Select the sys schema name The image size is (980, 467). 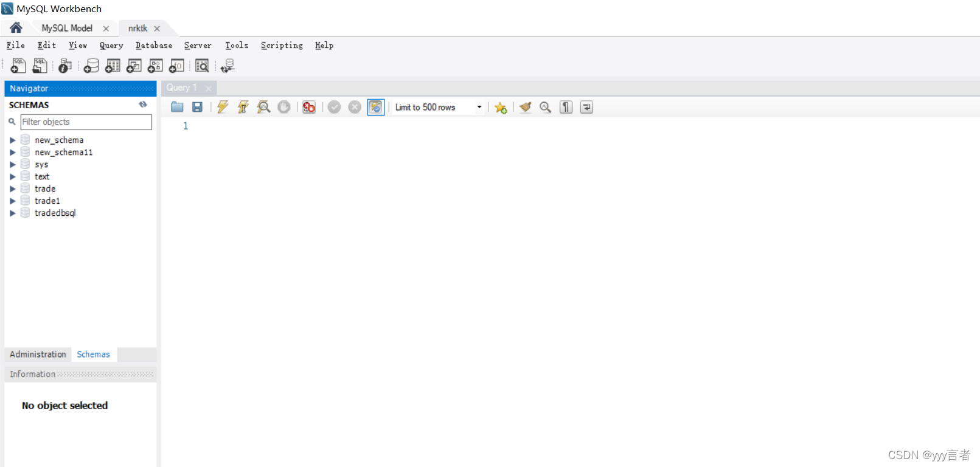pos(41,164)
